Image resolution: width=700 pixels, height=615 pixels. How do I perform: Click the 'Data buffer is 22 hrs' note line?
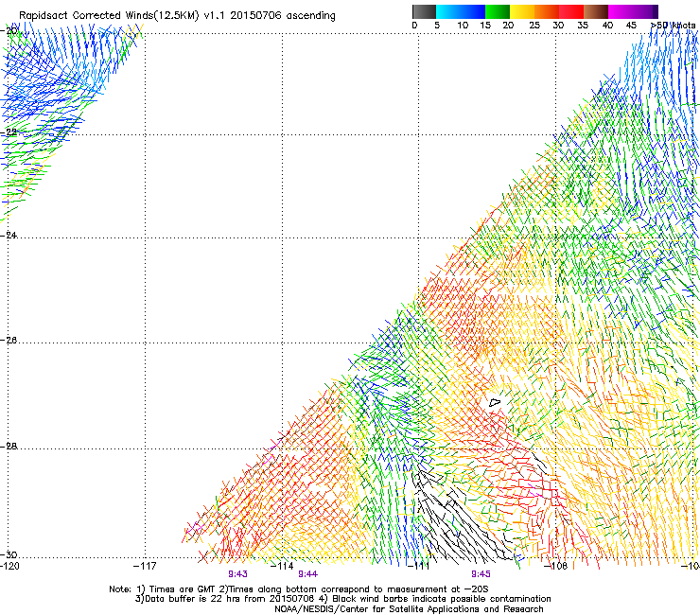pos(342,599)
